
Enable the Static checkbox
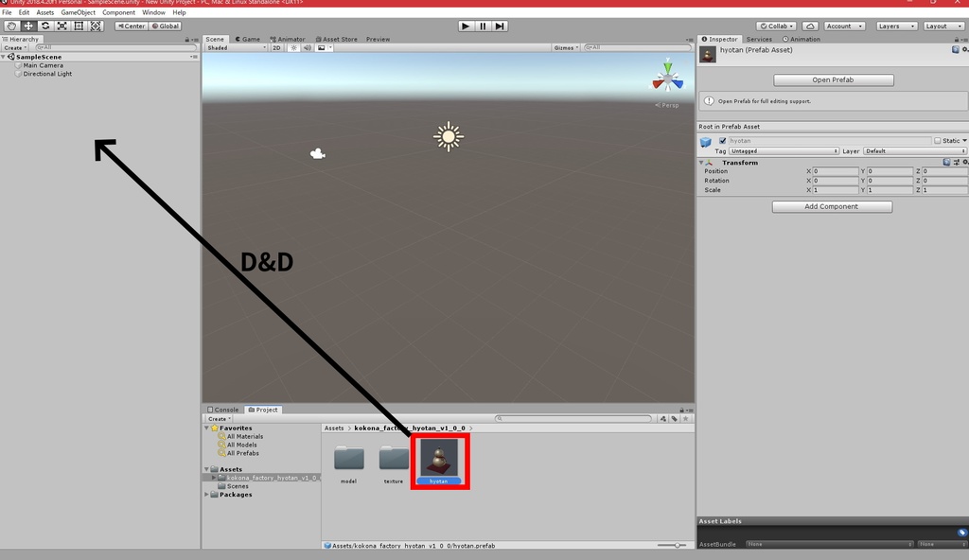[938, 140]
